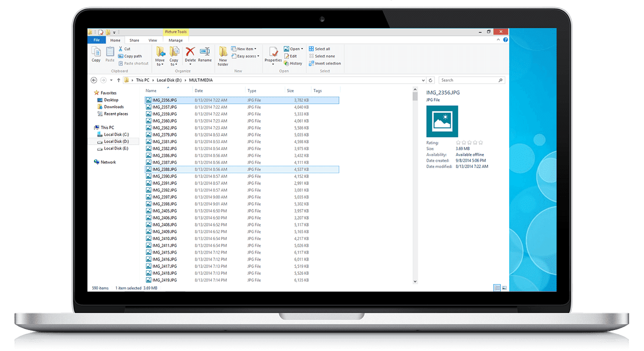Expand the address bar history dropdown arrow
Screen dimensions: 644x351
tap(423, 80)
